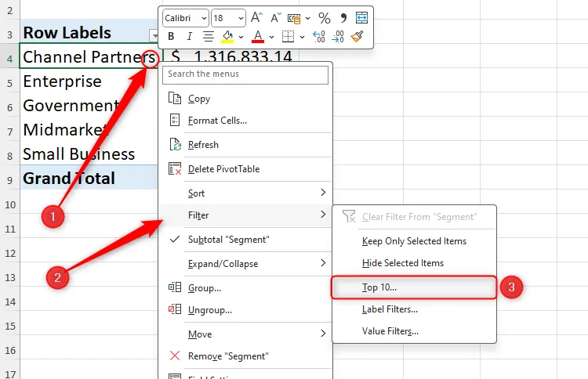Click the Increase Decimal icon
The width and height of the screenshot is (588, 379).
point(319,36)
